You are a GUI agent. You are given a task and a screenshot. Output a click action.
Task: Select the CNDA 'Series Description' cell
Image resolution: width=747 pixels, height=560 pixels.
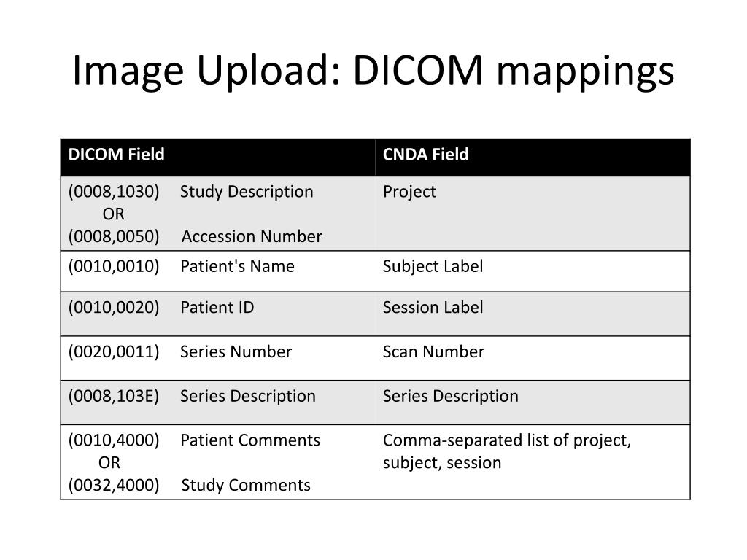click(450, 396)
